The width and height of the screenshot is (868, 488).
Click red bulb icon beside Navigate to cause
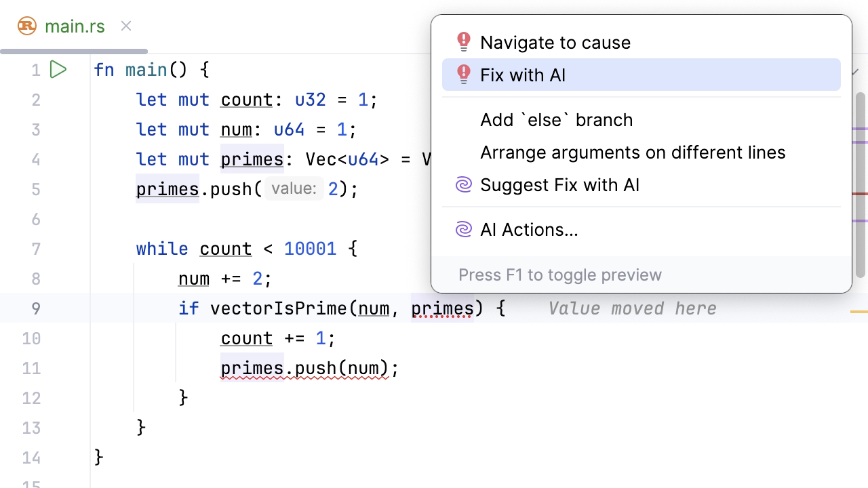(464, 42)
